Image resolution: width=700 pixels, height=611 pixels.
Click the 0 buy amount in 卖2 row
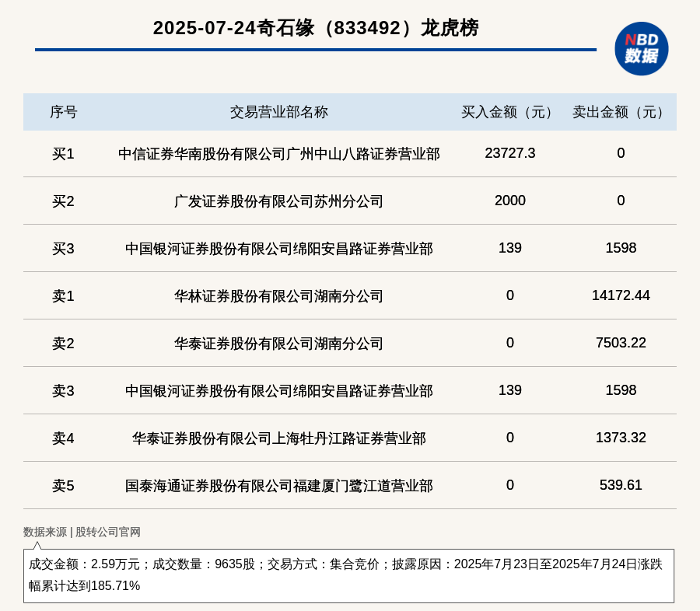tap(509, 342)
